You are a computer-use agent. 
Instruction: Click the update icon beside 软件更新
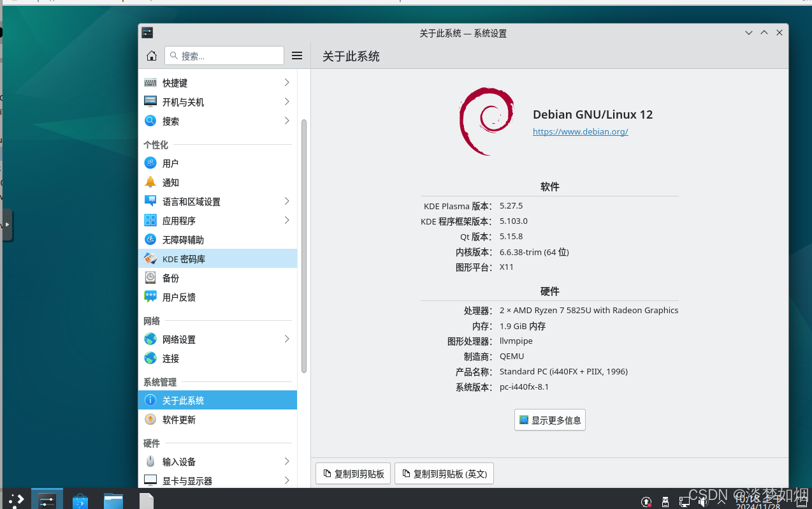[x=150, y=419]
